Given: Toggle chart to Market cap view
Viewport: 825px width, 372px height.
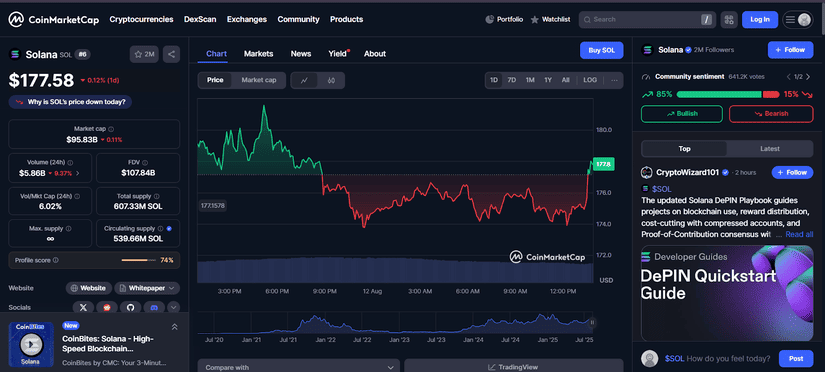Looking at the screenshot, I should [x=259, y=81].
